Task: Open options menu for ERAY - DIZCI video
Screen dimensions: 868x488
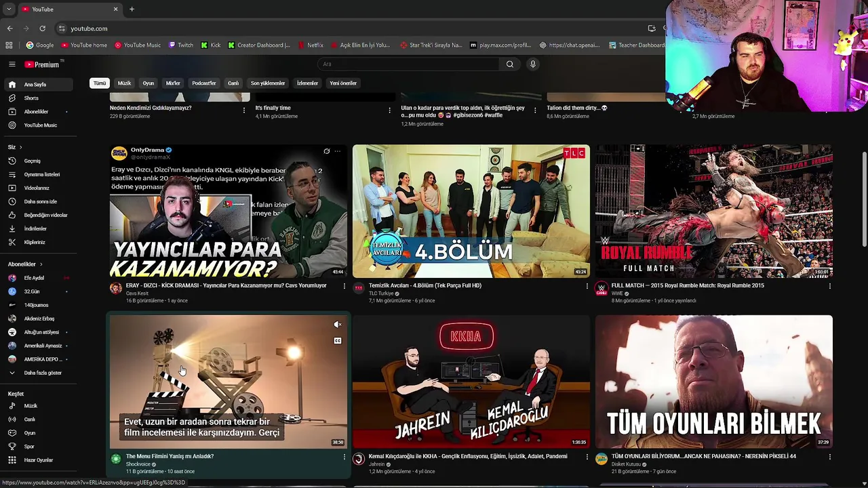Action: click(344, 286)
